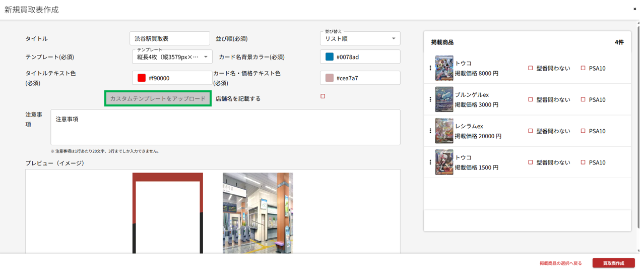Check PSA10 for レシラムex

(x=583, y=131)
